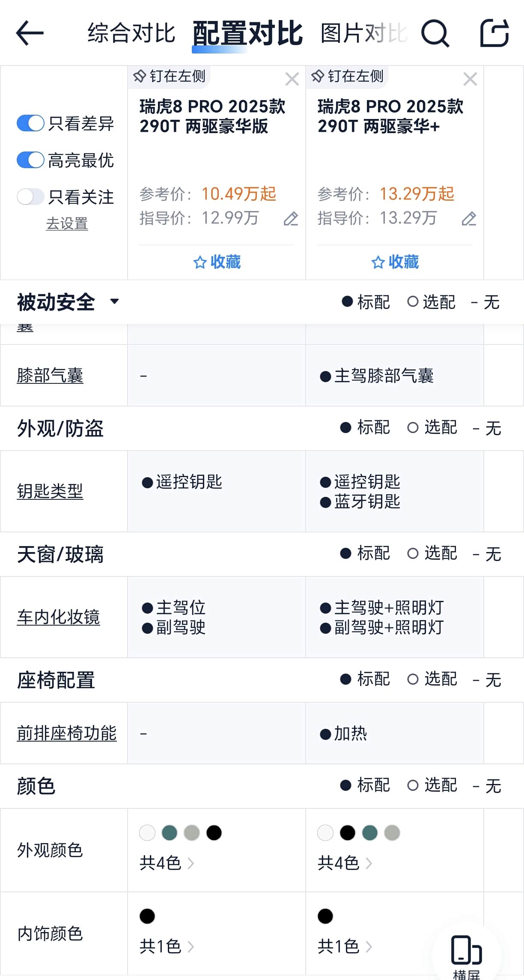Viewport: 524px width, 980px height.
Task: Expand the 被动安全 section dropdown
Action: 114,302
